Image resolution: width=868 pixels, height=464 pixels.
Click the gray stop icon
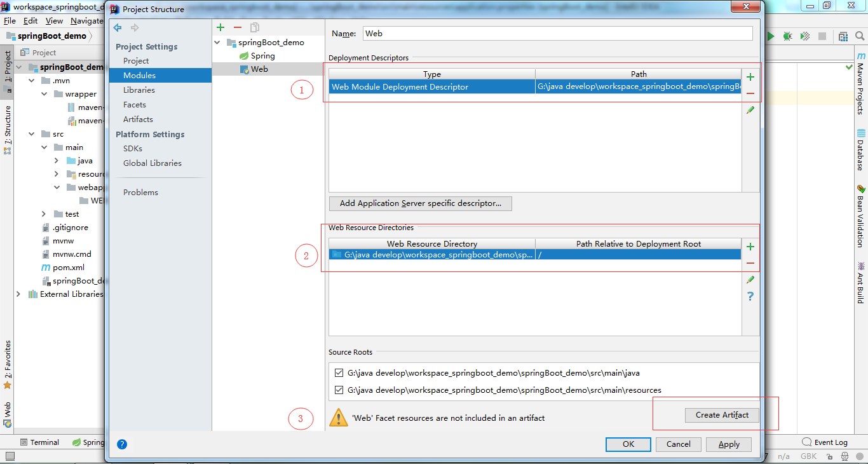coord(822,37)
